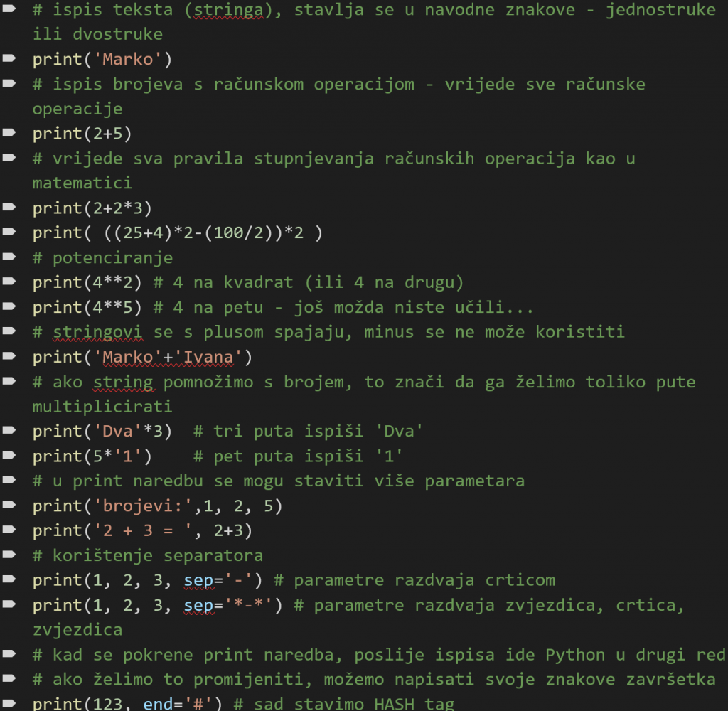Select the arrow bullet before print('Marko'+'Ivana')

pos(9,355)
